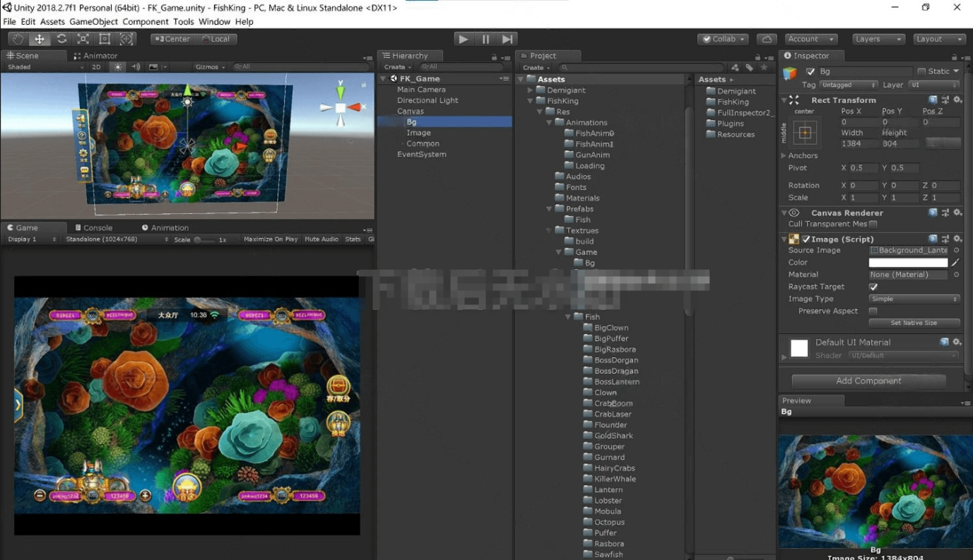Click the white Color swatch

[908, 263]
